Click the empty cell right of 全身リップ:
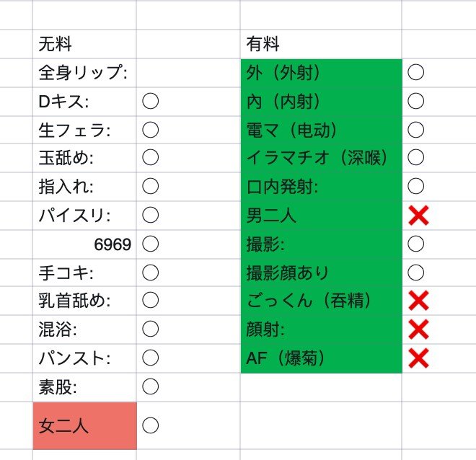Screen dimensions: 476x460 (x=188, y=72)
